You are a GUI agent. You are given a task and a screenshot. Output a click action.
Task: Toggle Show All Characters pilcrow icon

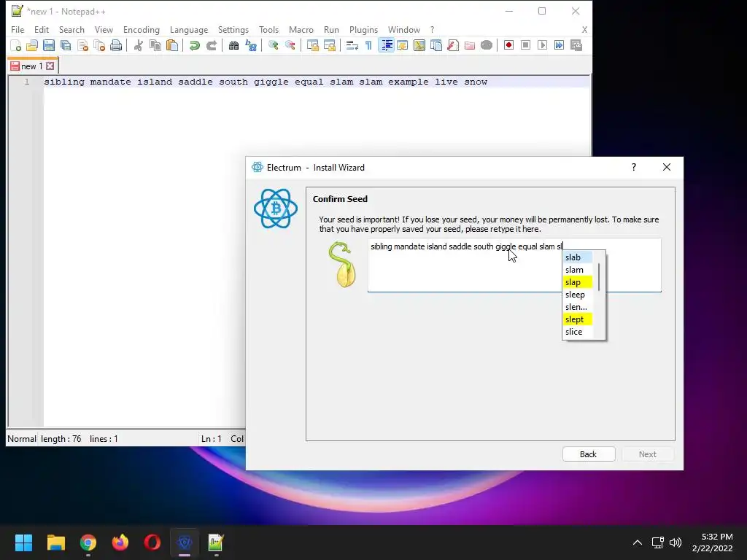(368, 45)
